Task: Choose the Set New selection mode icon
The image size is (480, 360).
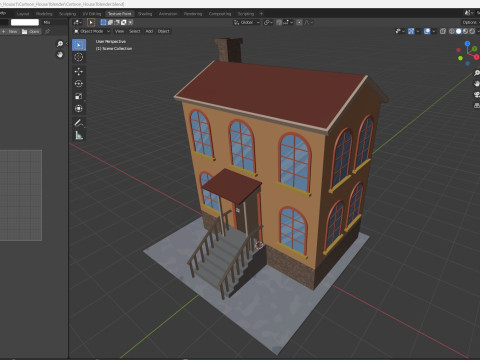Action: click(103, 22)
